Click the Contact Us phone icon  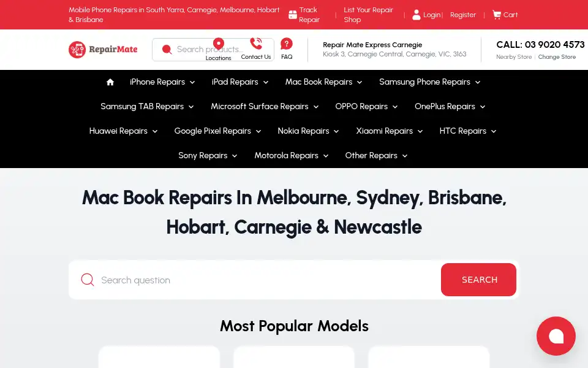tap(256, 44)
